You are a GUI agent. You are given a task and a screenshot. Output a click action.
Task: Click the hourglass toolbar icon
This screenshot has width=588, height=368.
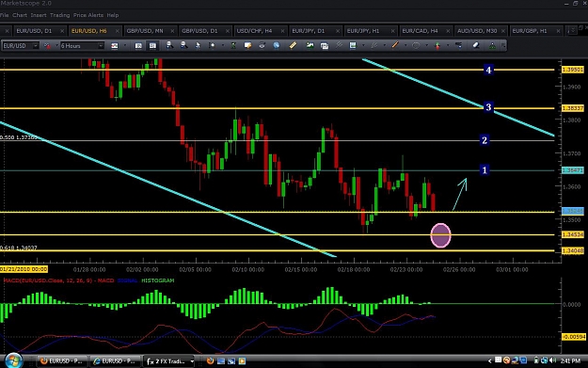pos(233,45)
